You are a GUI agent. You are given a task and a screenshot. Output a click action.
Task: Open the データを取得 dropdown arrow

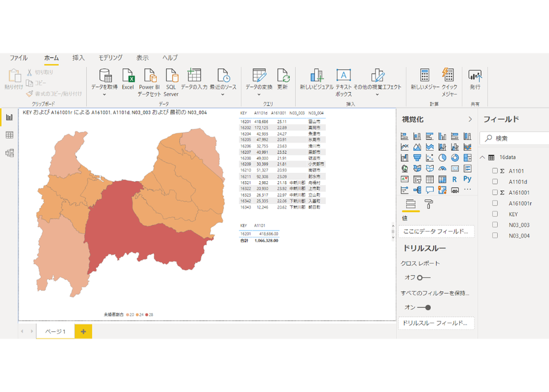pyautogui.click(x=105, y=94)
